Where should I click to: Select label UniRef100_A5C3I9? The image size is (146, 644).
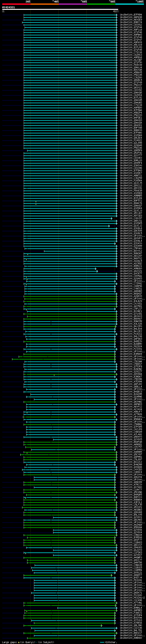[x=131, y=45]
